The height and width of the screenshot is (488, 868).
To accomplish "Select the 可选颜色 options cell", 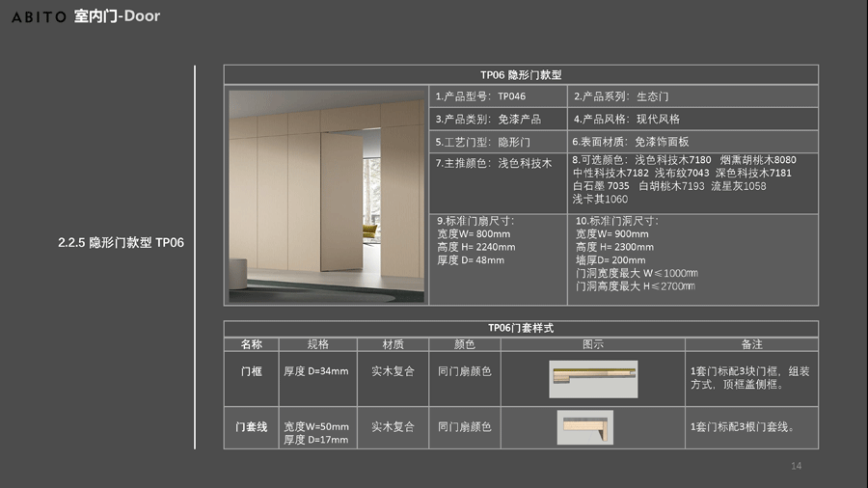I will [692, 179].
